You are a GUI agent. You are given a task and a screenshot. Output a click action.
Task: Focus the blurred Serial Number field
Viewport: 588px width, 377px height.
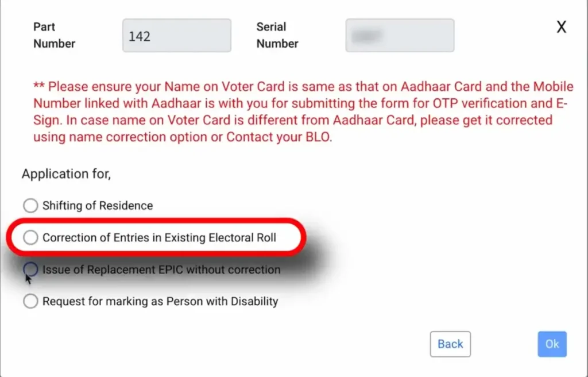pos(400,36)
